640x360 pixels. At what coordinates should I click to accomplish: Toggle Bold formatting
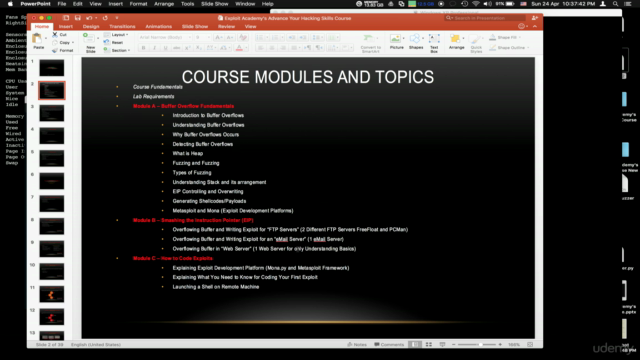coord(143,48)
